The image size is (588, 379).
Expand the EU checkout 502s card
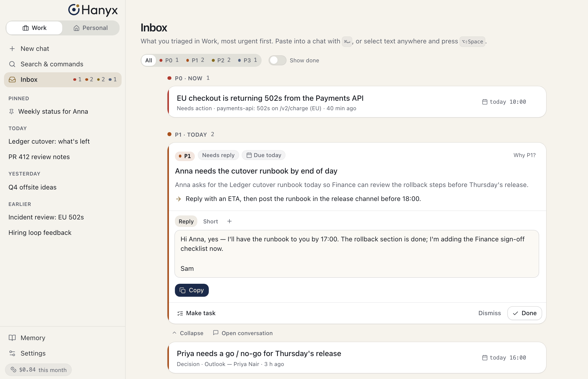point(357,102)
